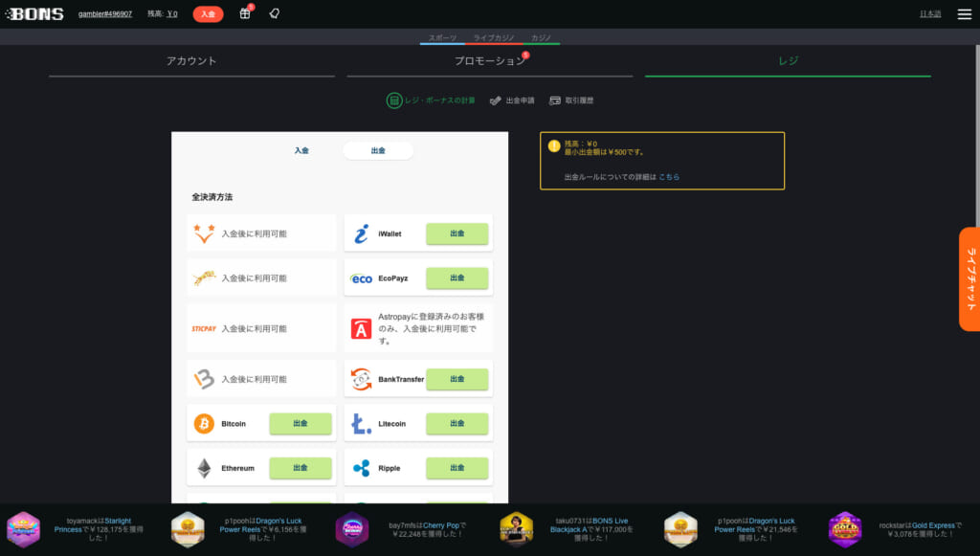Click 出金 button for Ripple
Image resolution: width=980 pixels, height=556 pixels.
click(x=457, y=468)
